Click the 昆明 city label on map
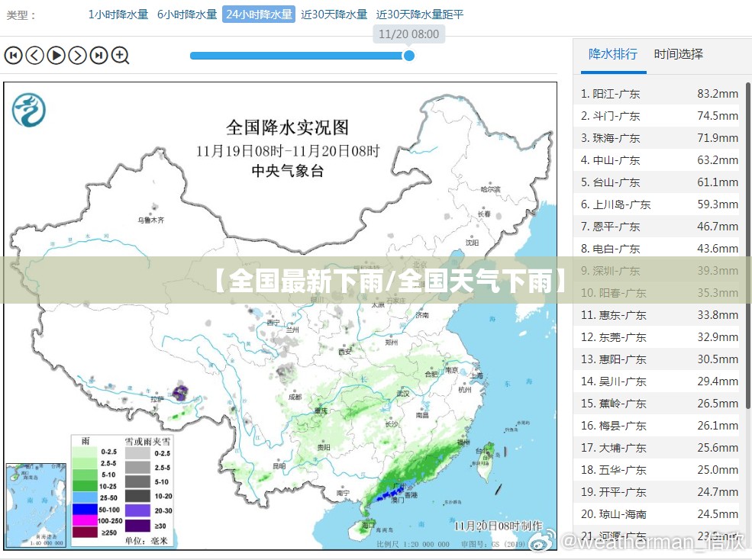This screenshot has height=560, width=752. [x=279, y=465]
